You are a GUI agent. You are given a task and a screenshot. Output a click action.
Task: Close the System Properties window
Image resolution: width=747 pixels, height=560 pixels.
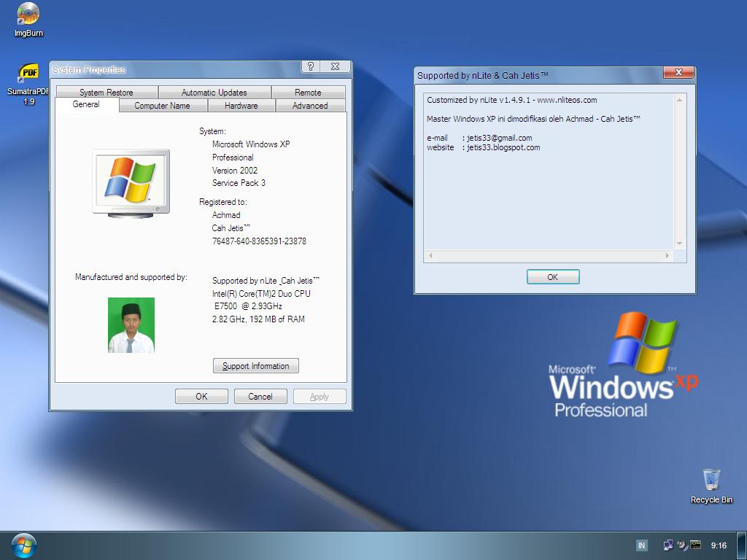click(335, 66)
